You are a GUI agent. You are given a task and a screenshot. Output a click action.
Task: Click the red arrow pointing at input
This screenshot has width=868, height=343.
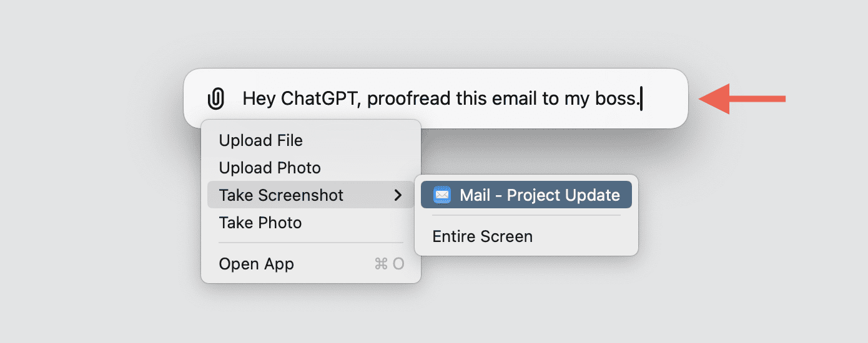[x=742, y=99]
